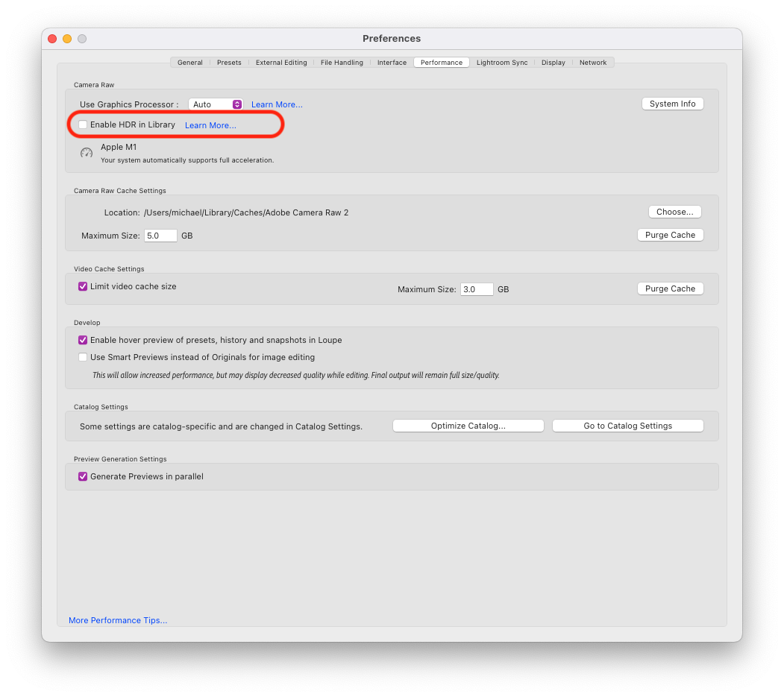Click the System Info button
Viewport: 784px width, 697px height.
point(672,104)
